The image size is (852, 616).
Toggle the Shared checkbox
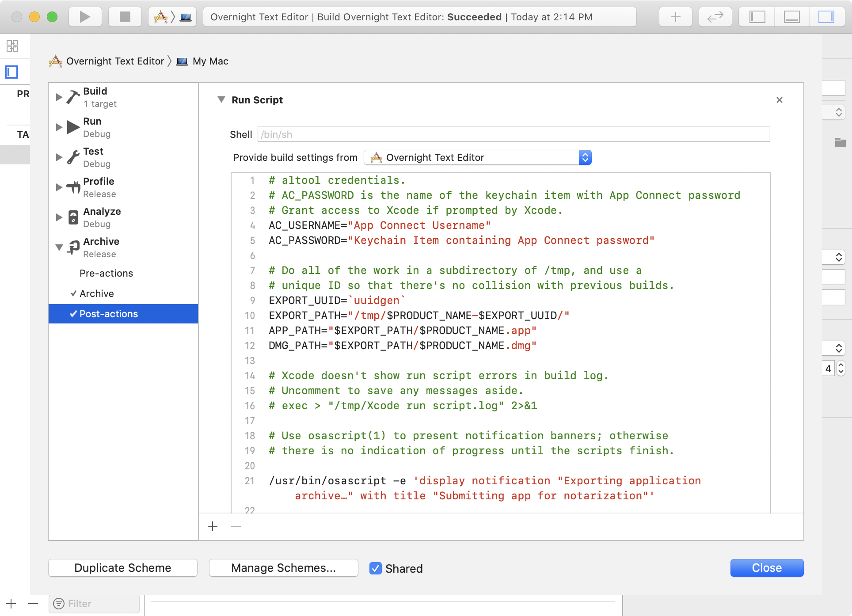(376, 568)
